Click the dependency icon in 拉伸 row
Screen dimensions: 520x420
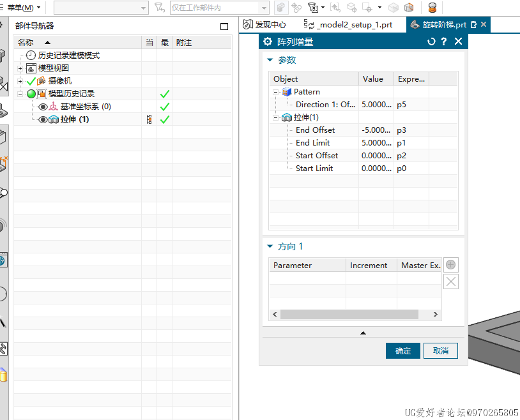[x=149, y=119]
